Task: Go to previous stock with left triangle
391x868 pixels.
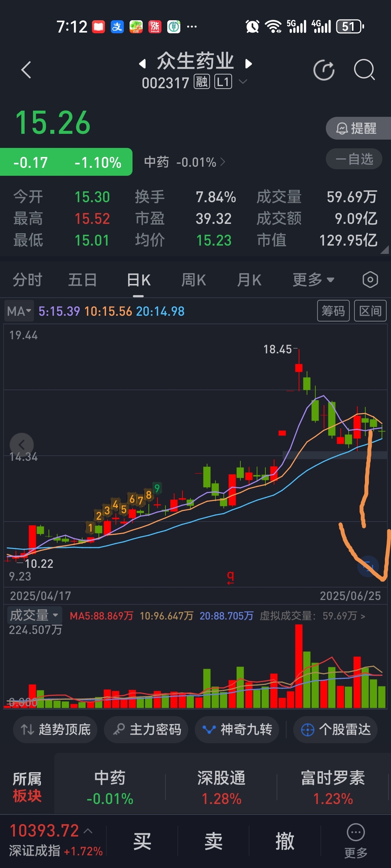Action: 143,64
